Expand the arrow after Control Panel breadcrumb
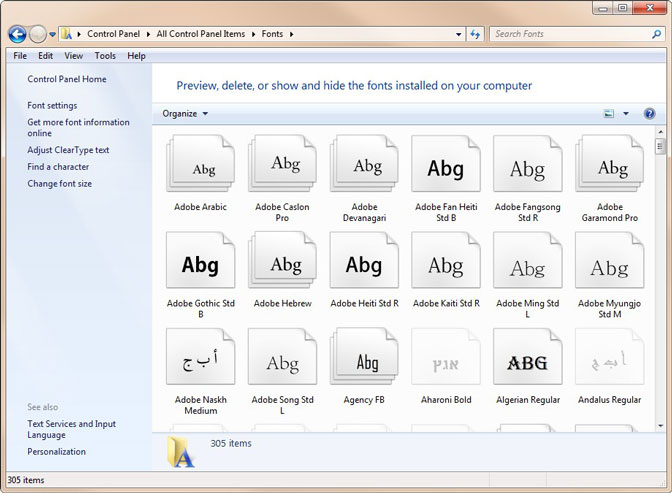The height and width of the screenshot is (493, 672). point(148,34)
